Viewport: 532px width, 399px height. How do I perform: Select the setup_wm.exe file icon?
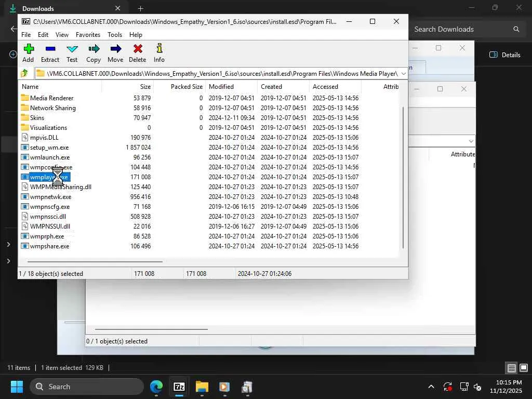tap(25, 147)
